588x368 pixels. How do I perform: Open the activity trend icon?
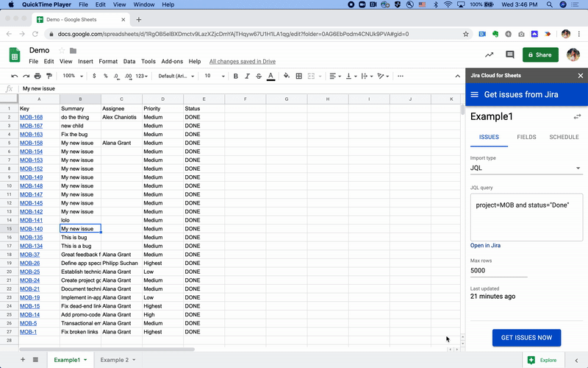coord(489,54)
